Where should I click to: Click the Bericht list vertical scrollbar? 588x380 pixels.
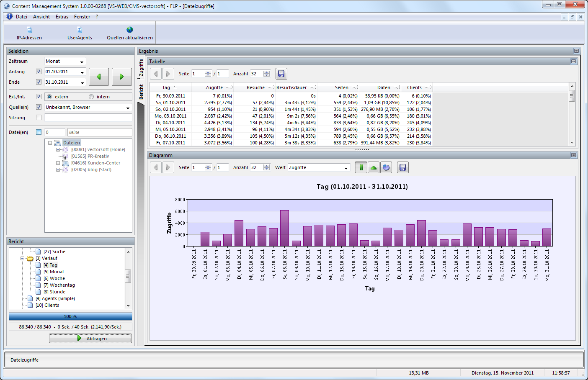tap(128, 276)
